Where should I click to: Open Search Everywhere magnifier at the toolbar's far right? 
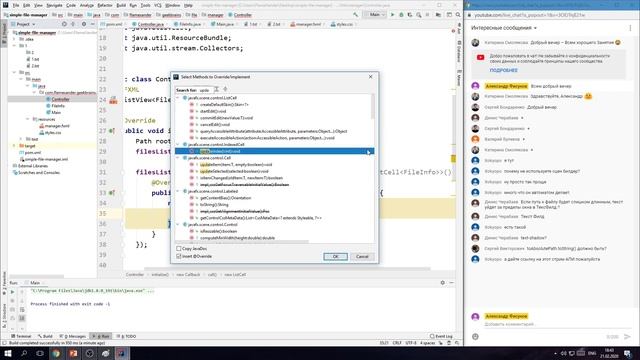click(458, 15)
